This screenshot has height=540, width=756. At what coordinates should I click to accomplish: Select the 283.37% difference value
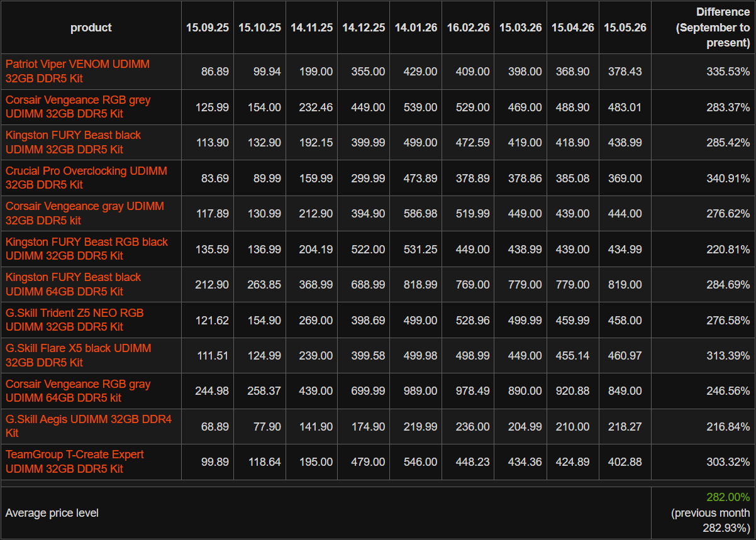[x=728, y=107]
